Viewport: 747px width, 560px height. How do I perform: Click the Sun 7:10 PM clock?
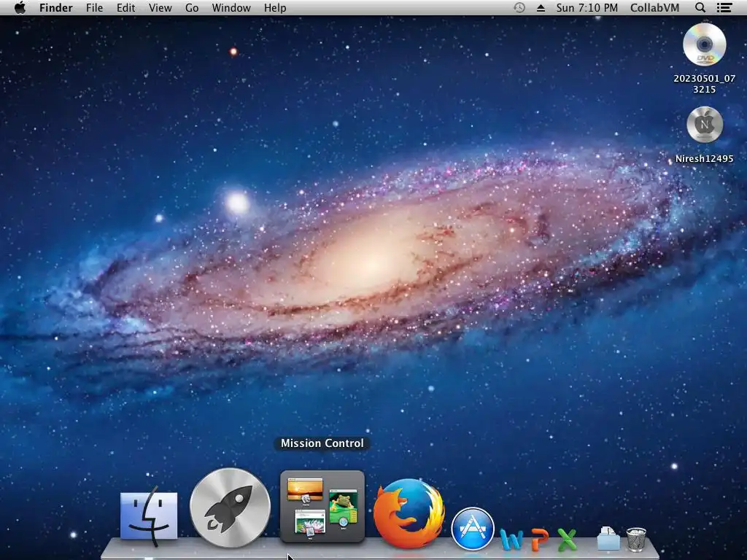pos(587,7)
